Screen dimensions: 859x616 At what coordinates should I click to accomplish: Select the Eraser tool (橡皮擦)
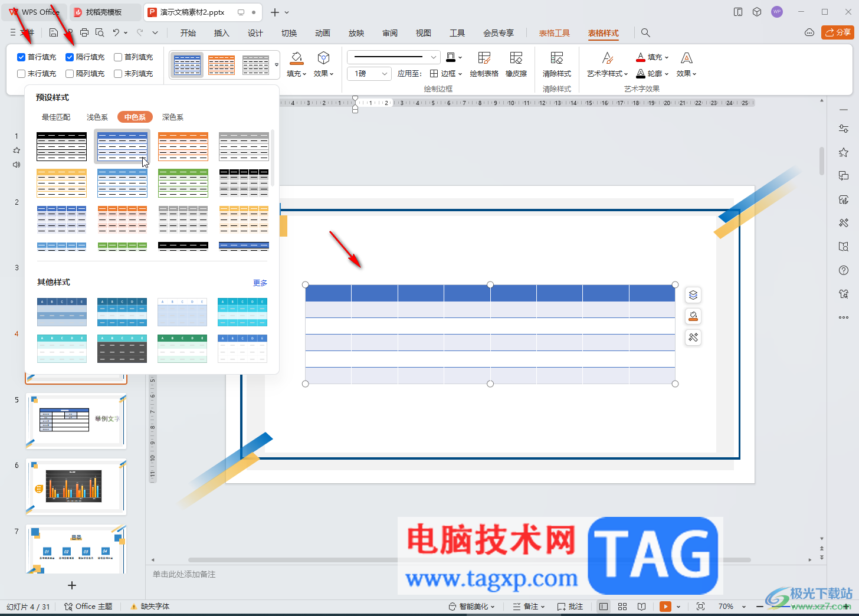tap(516, 64)
